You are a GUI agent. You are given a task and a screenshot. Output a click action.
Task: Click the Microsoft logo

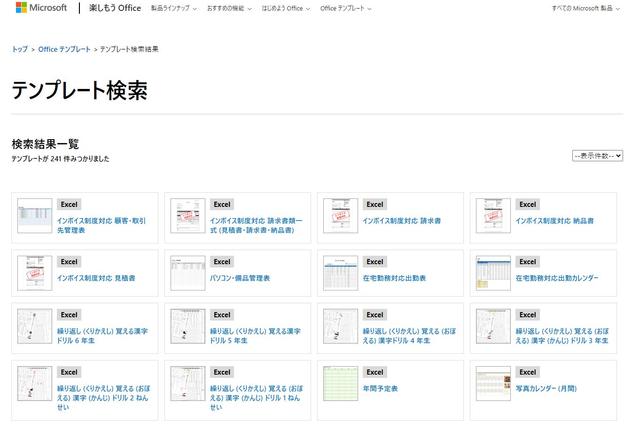point(41,8)
